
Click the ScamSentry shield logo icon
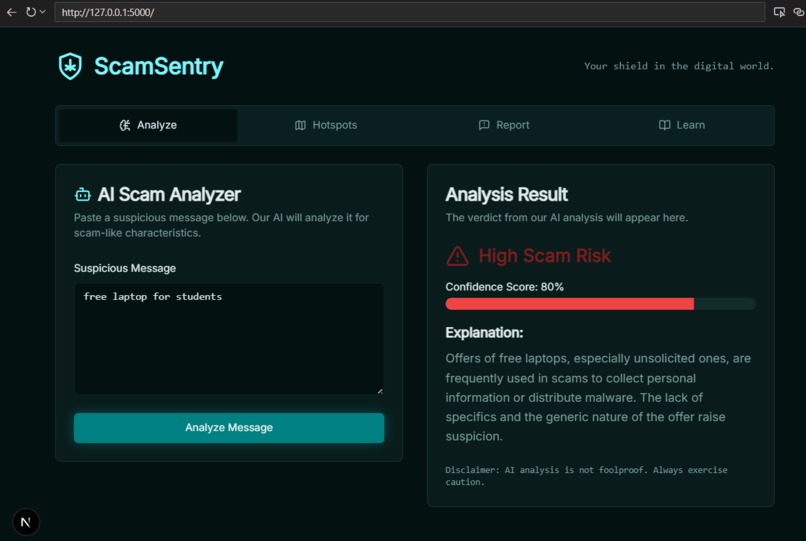tap(70, 66)
